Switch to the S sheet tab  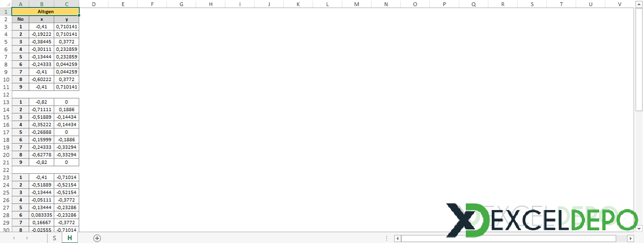tap(54, 238)
